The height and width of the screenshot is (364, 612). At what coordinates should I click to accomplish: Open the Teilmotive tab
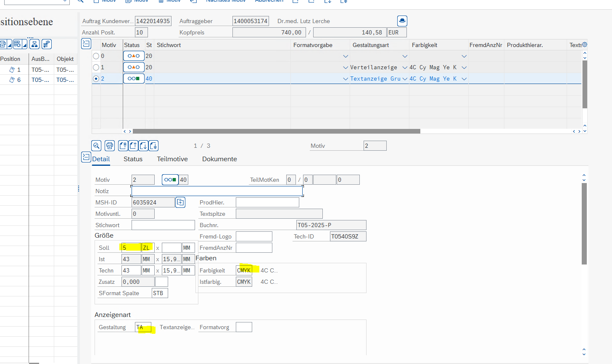coord(172,159)
